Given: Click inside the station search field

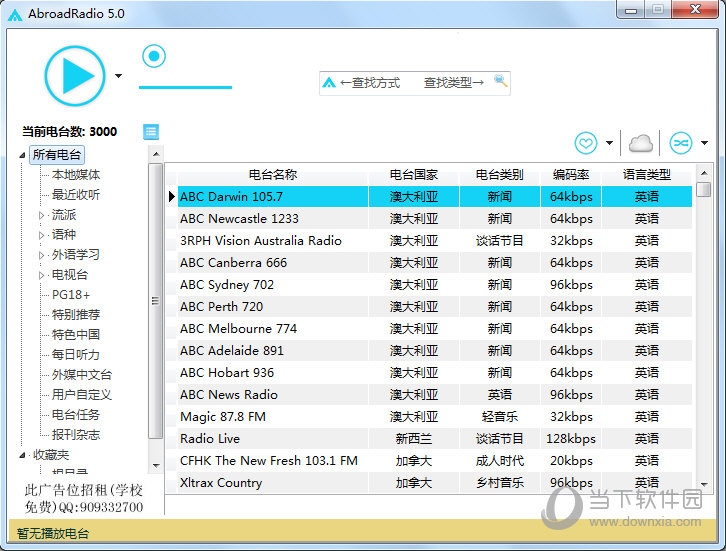Looking at the screenshot, I should click(x=414, y=83).
